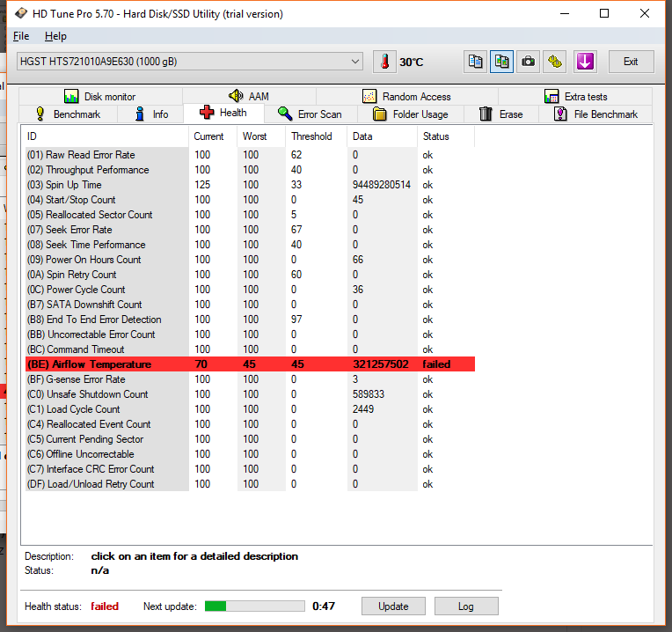Select the (0C) Power Cycle Count row

click(250, 290)
